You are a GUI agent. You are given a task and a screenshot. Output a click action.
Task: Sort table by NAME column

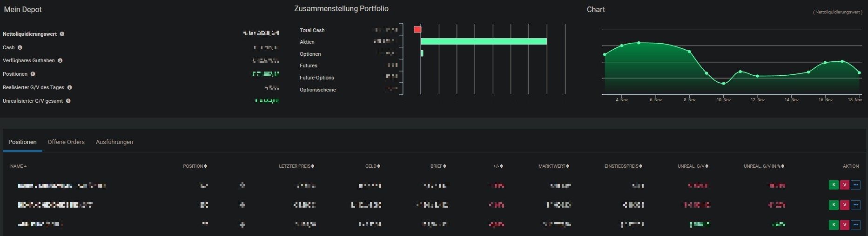19,166
